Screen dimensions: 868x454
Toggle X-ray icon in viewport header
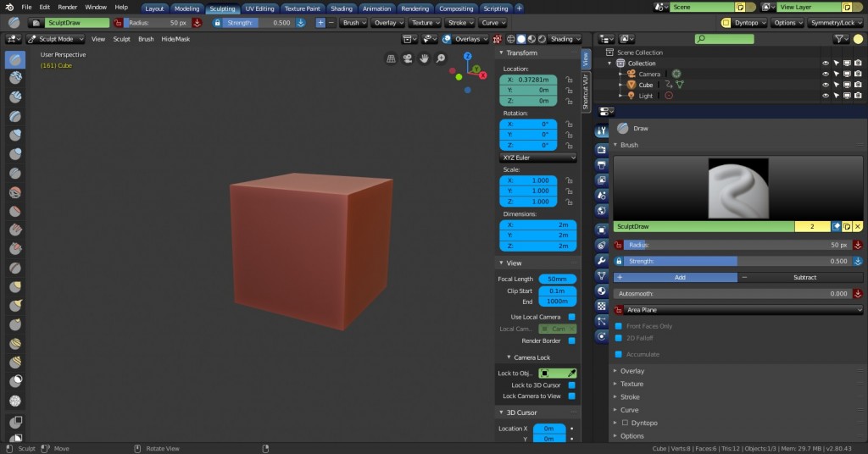pyautogui.click(x=498, y=39)
